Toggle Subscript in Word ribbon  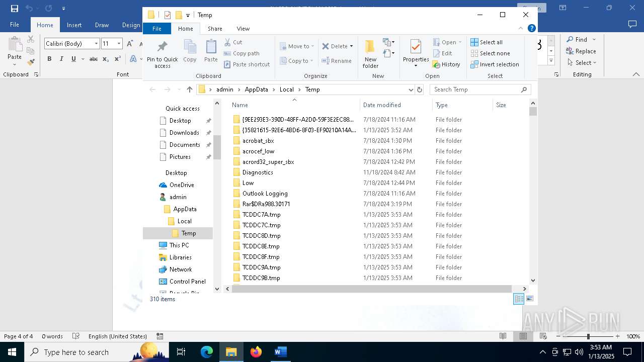(105, 59)
